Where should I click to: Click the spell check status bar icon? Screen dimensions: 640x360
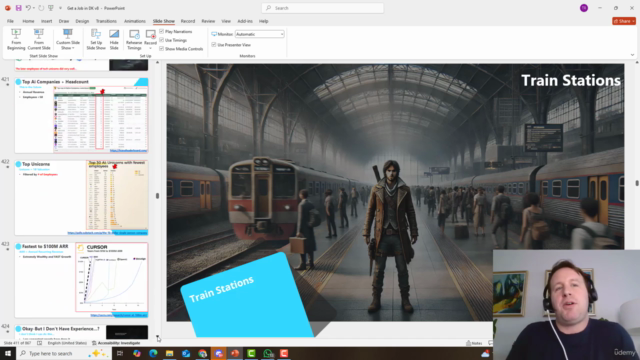(40, 343)
